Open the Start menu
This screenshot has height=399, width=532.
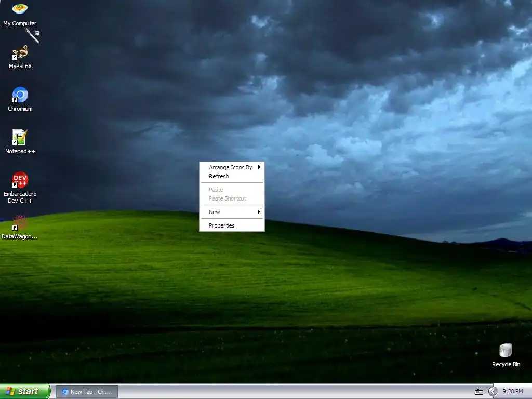25,392
